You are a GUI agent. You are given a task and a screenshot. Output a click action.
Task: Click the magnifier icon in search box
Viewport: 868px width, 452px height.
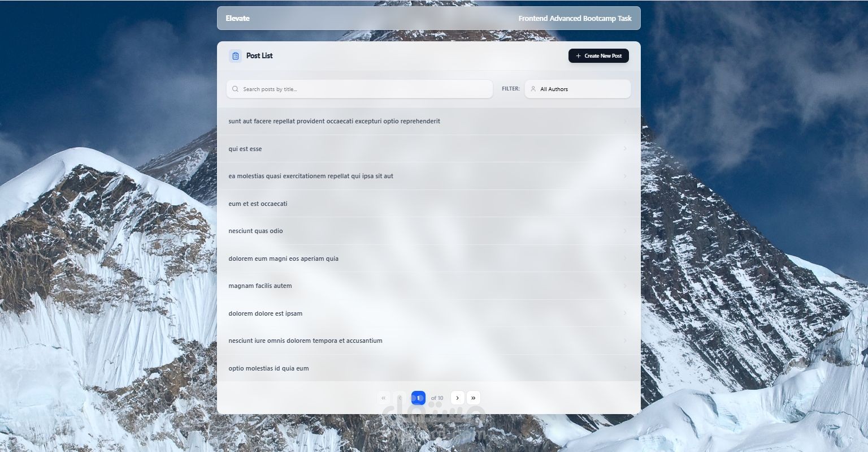(x=235, y=89)
